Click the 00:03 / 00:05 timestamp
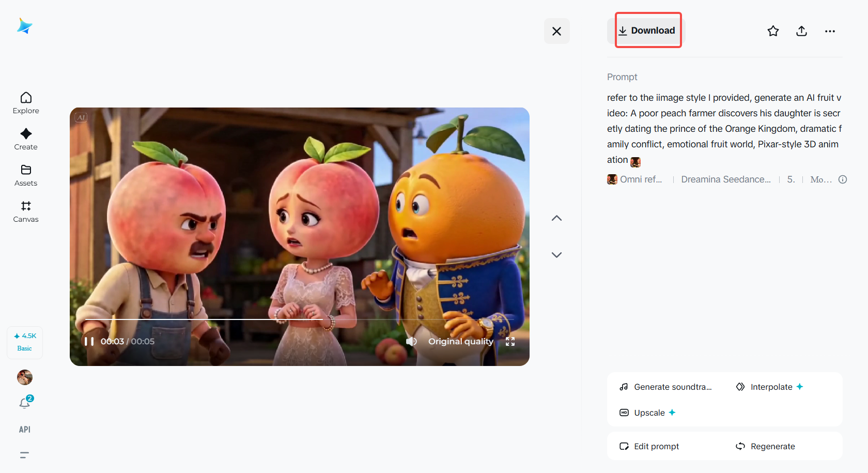 pyautogui.click(x=128, y=341)
